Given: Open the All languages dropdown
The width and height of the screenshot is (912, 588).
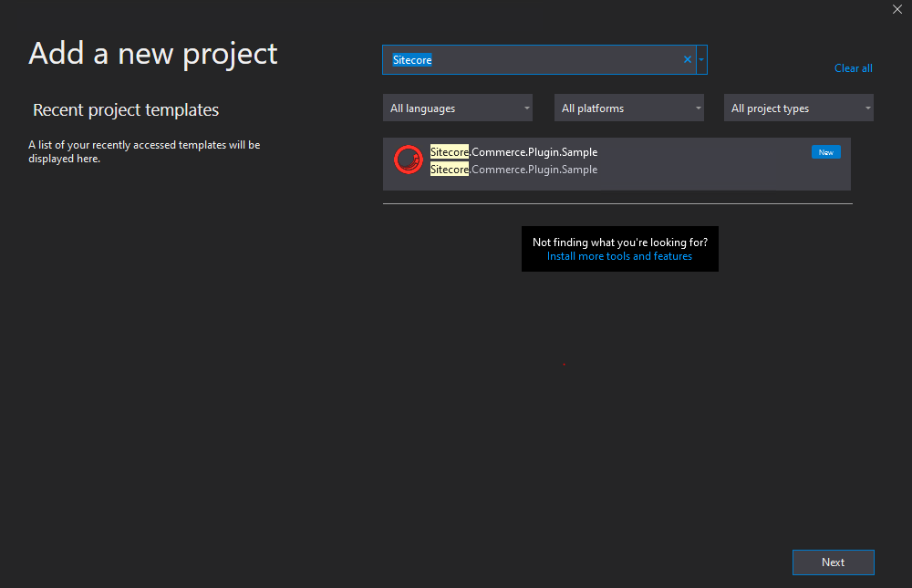Looking at the screenshot, I should [x=457, y=108].
